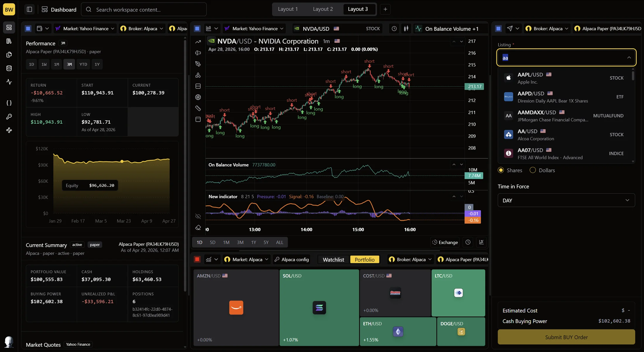Click red color square in heatmap panel
Viewport: 644px width, 352px height.
(197, 259)
